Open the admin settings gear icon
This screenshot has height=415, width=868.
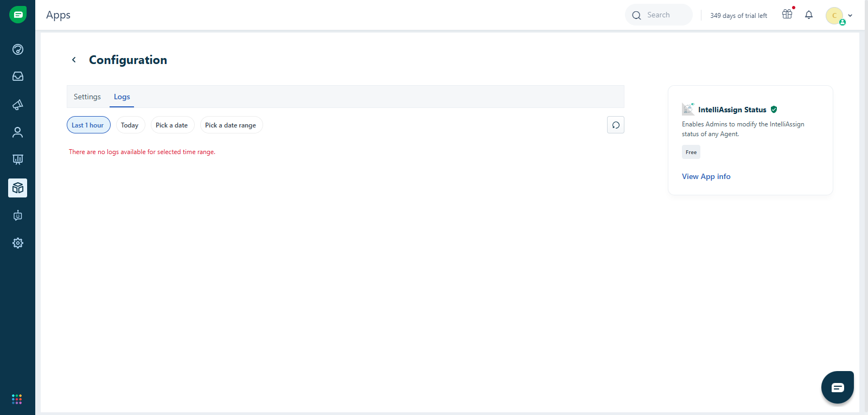pos(18,243)
